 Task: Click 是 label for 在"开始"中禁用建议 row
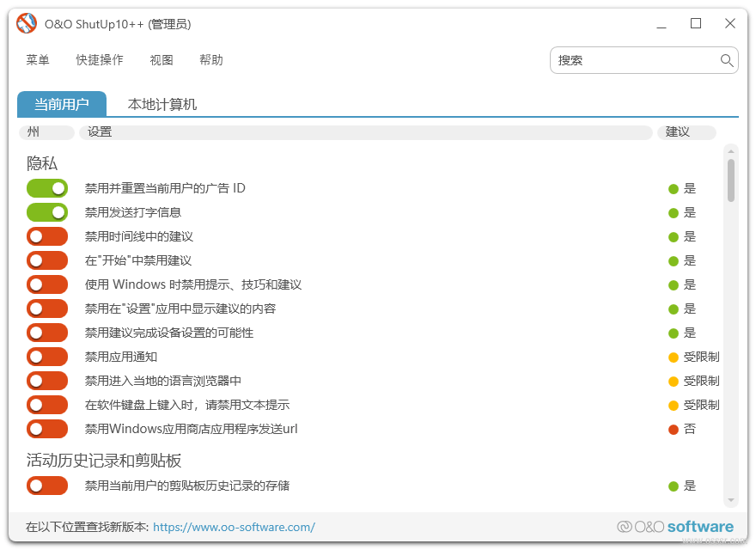click(690, 260)
